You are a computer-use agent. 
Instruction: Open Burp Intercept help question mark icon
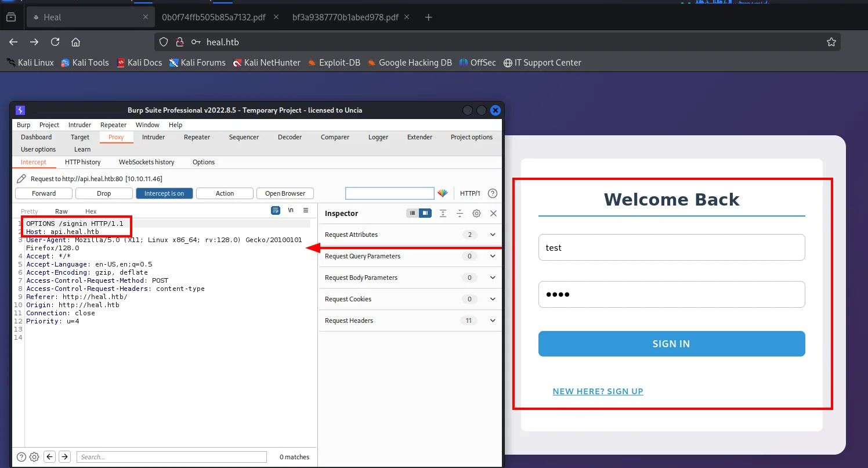[493, 193]
